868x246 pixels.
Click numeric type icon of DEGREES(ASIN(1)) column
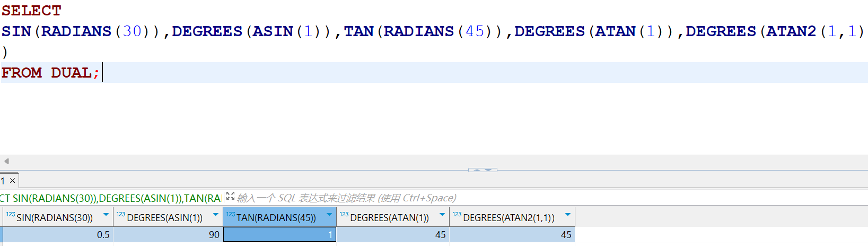tap(121, 215)
